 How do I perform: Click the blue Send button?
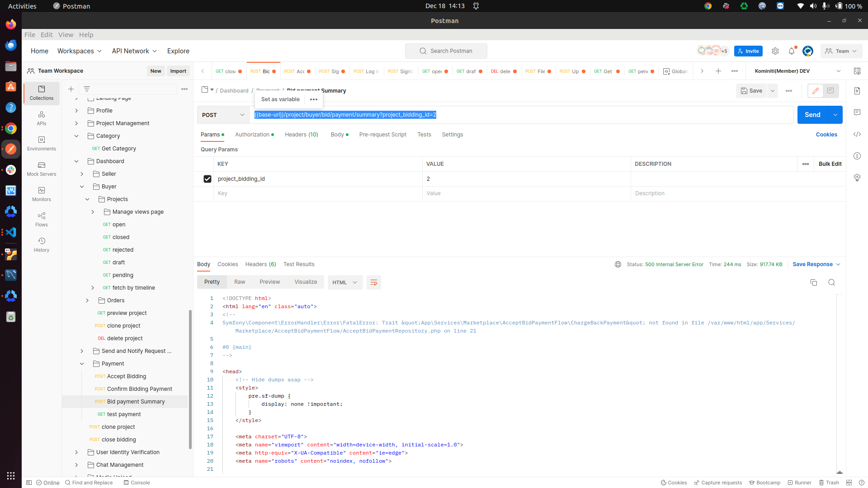tap(812, 115)
